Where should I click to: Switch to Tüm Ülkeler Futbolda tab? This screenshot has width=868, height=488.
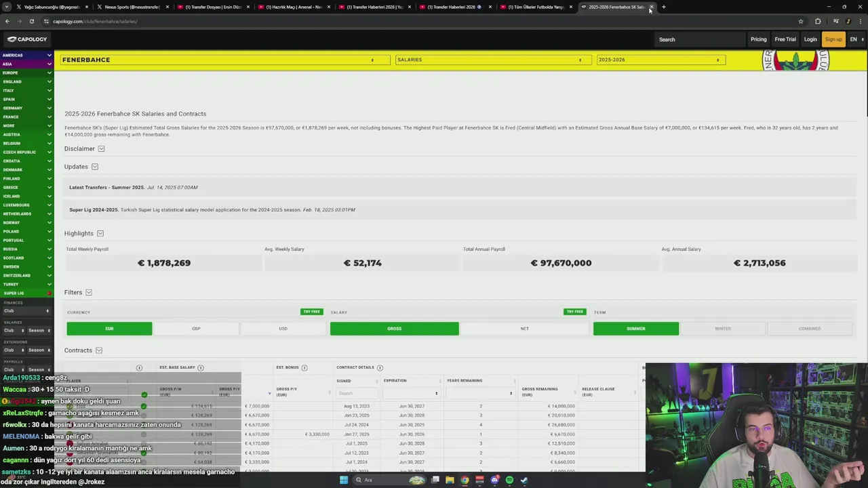pyautogui.click(x=536, y=7)
